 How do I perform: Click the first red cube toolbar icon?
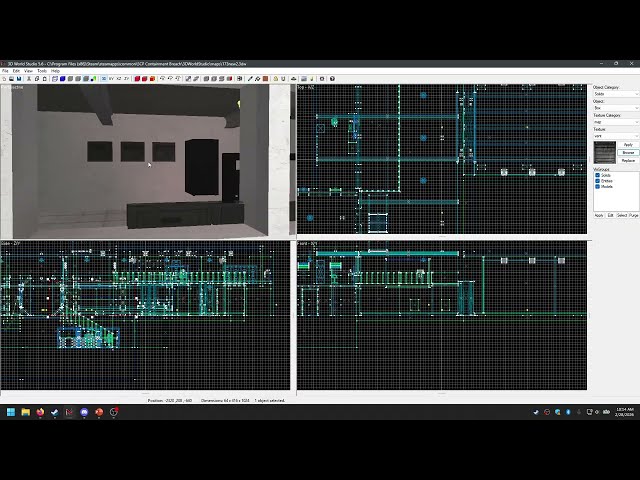click(x=137, y=78)
